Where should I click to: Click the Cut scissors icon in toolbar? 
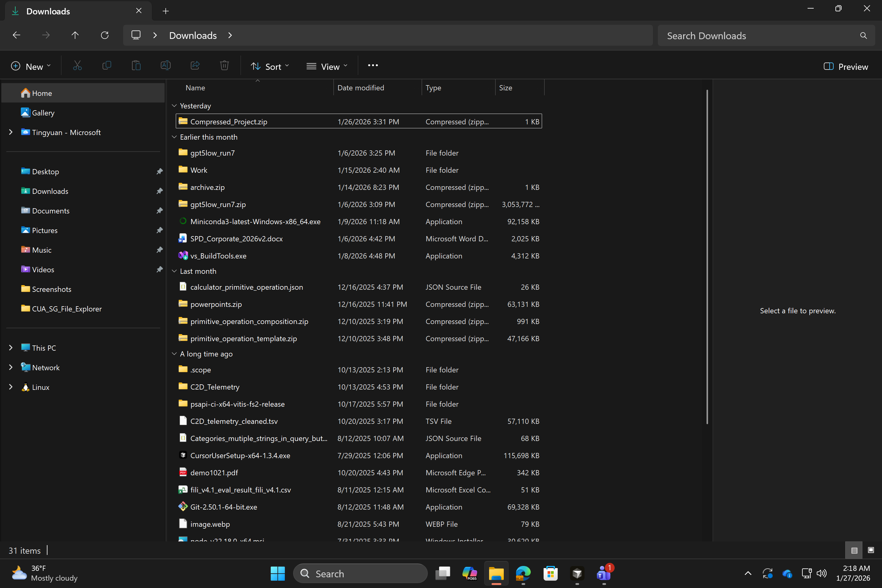tap(77, 66)
